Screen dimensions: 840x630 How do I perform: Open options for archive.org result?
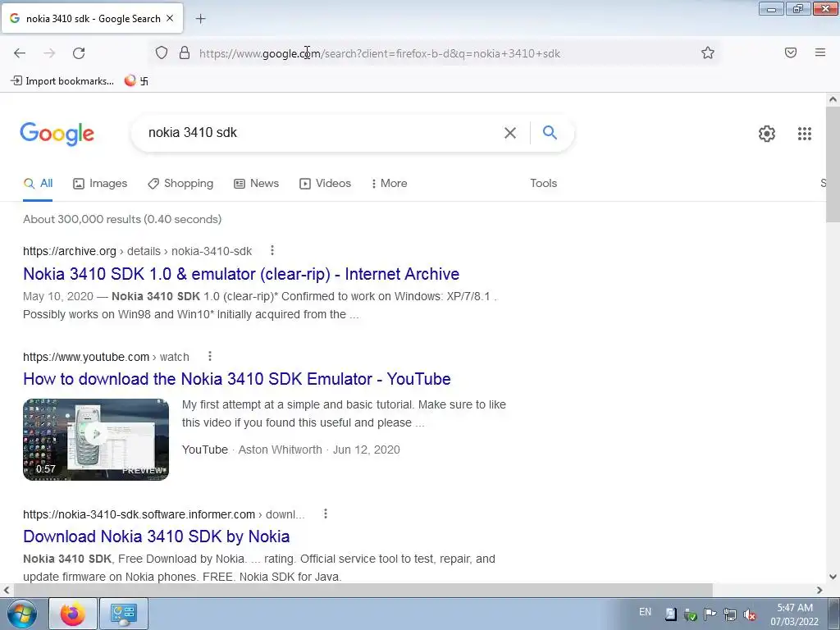pos(272,250)
